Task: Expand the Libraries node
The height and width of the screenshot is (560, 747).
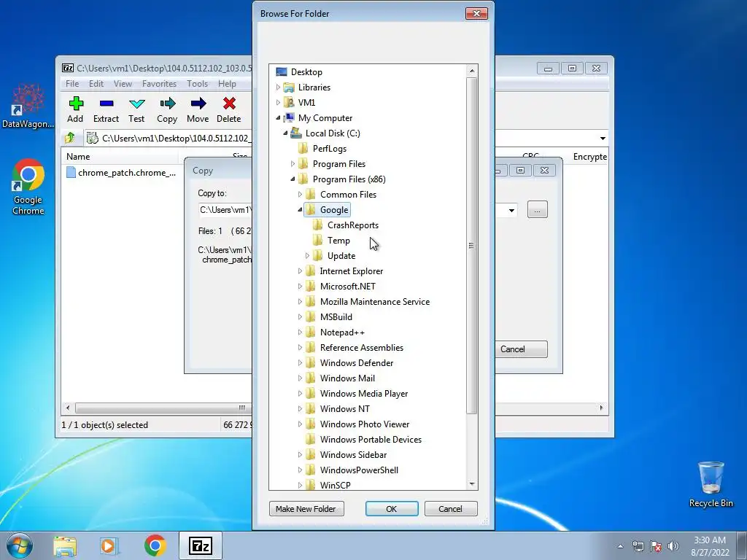Action: [278, 87]
